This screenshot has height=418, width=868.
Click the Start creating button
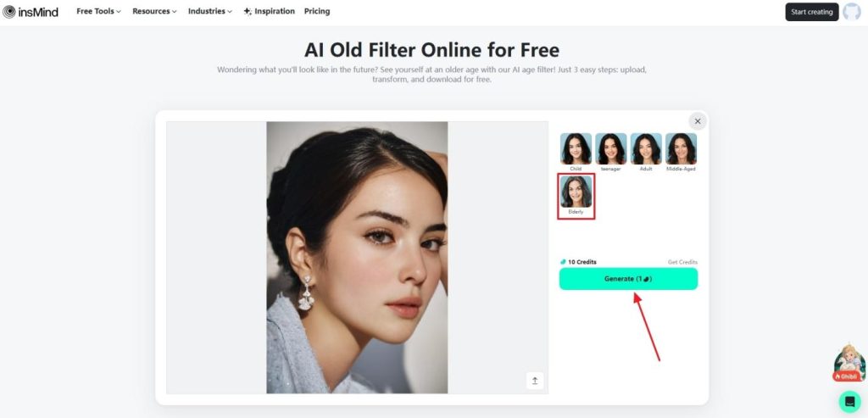tap(811, 12)
